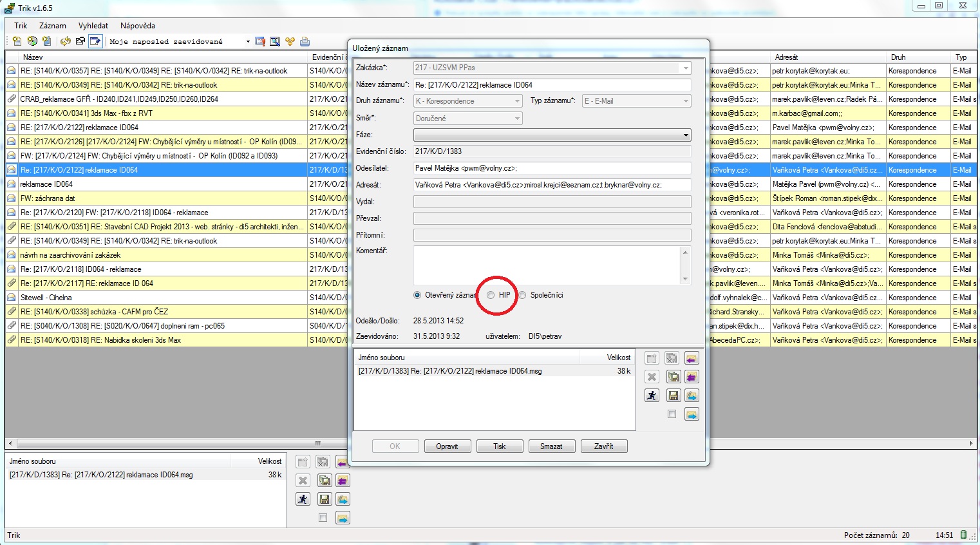Click running man icon in main window bottom panel
The width and height of the screenshot is (980, 545).
click(303, 499)
